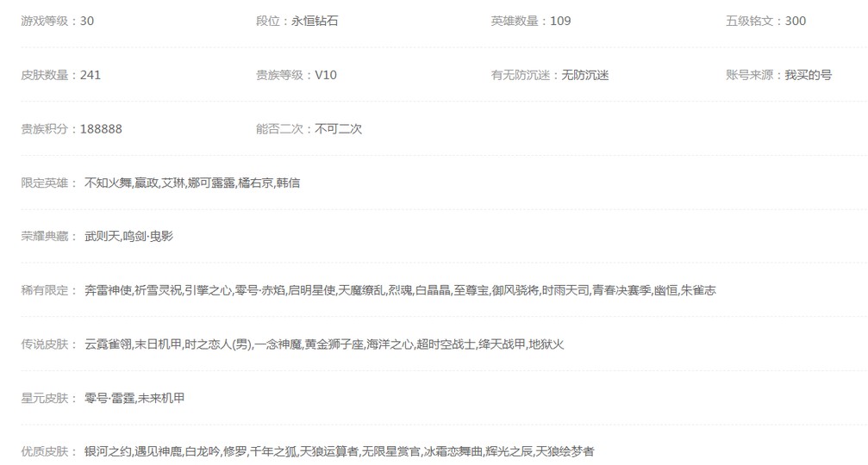Click the 英雄数量 value 109
Viewport: 868px width, 465px height.
[560, 21]
